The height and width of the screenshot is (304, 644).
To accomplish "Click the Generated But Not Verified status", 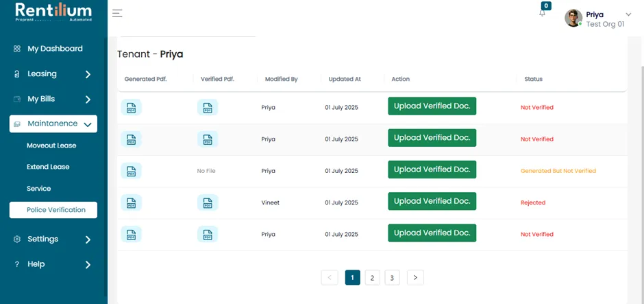I will coord(558,171).
